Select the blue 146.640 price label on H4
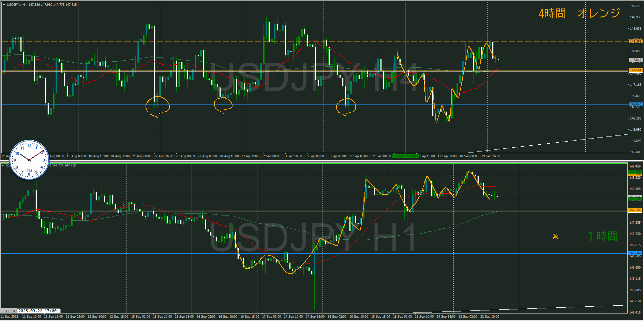Image resolution: width=644 pixels, height=321 pixels. [x=635, y=105]
